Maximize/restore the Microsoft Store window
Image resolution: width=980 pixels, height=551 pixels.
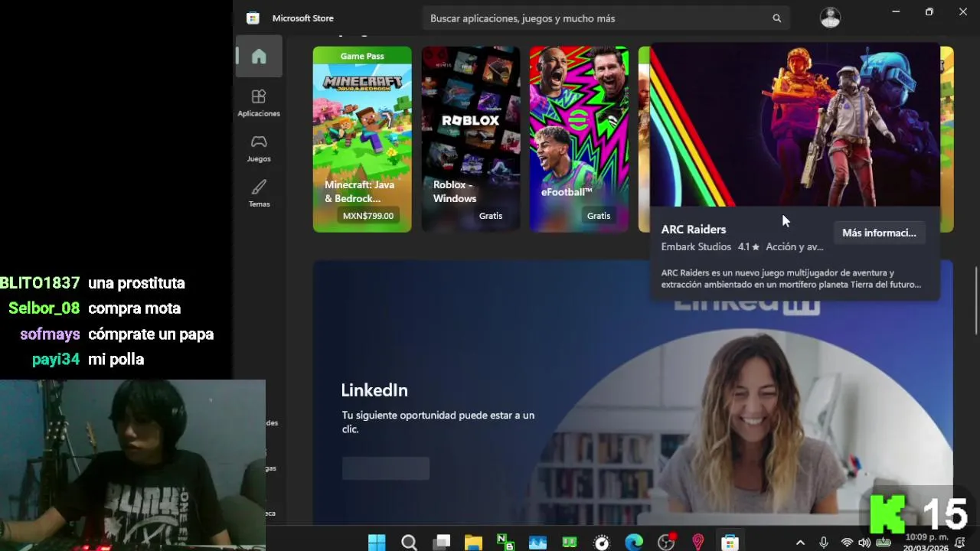coord(929,11)
